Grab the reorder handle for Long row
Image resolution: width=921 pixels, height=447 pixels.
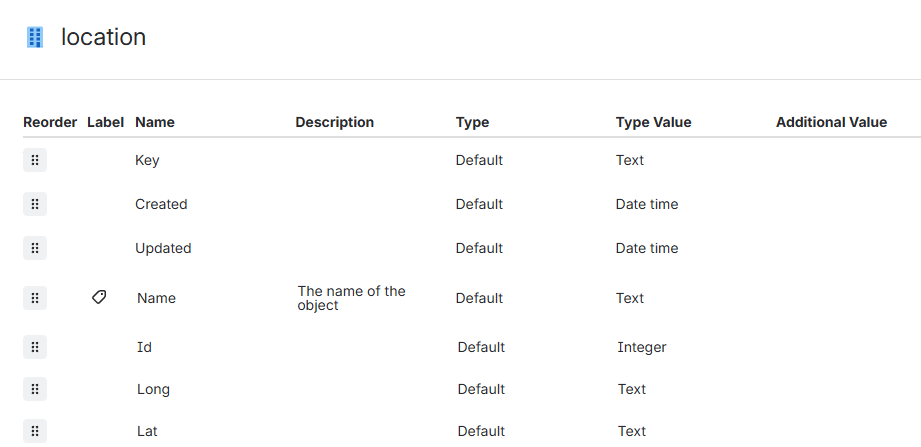point(35,389)
